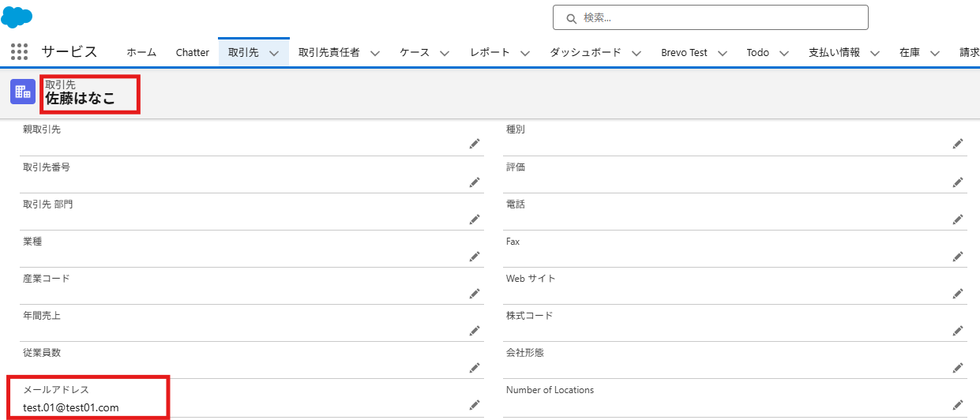980x420 pixels.
Task: Click the Salesforce cloud logo
Action: click(x=17, y=17)
